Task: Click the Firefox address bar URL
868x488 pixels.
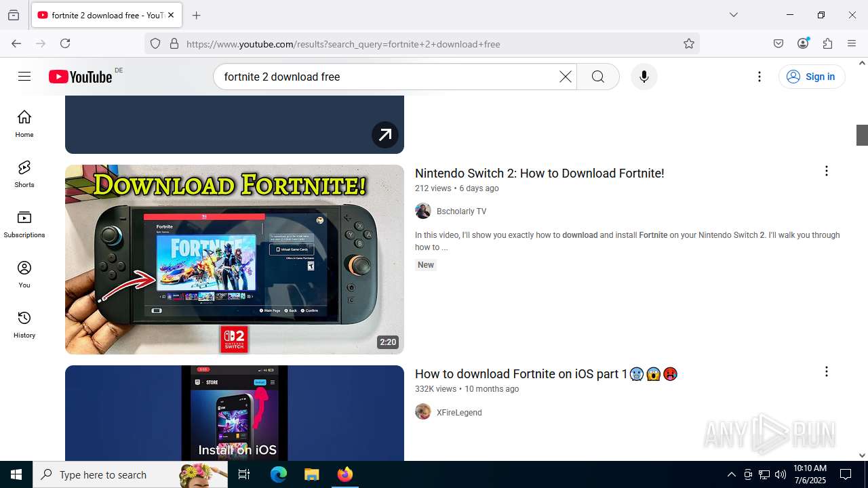Action: pos(343,44)
